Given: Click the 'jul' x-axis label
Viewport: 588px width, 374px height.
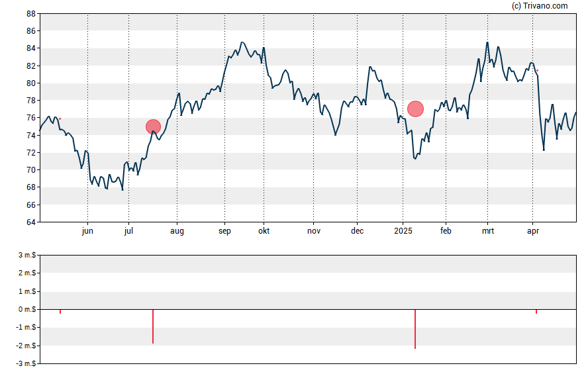Looking at the screenshot, I should pos(128,231).
